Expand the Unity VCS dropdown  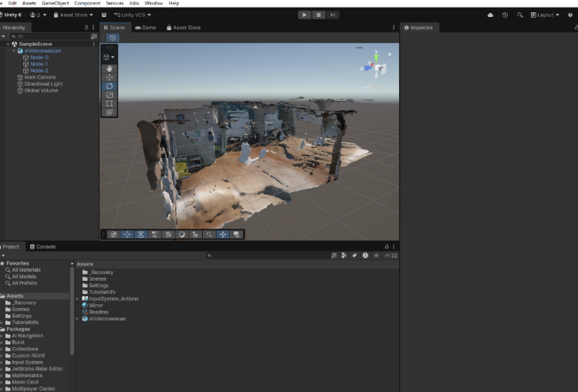point(132,15)
